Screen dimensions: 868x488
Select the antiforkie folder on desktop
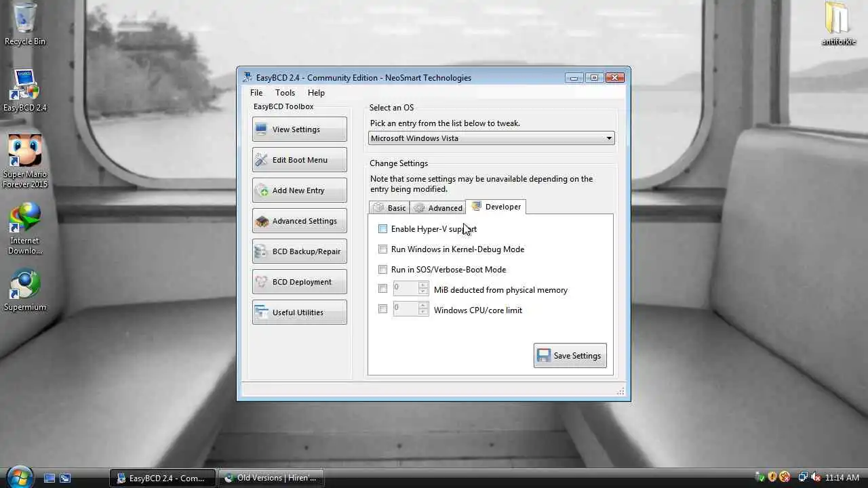(839, 24)
